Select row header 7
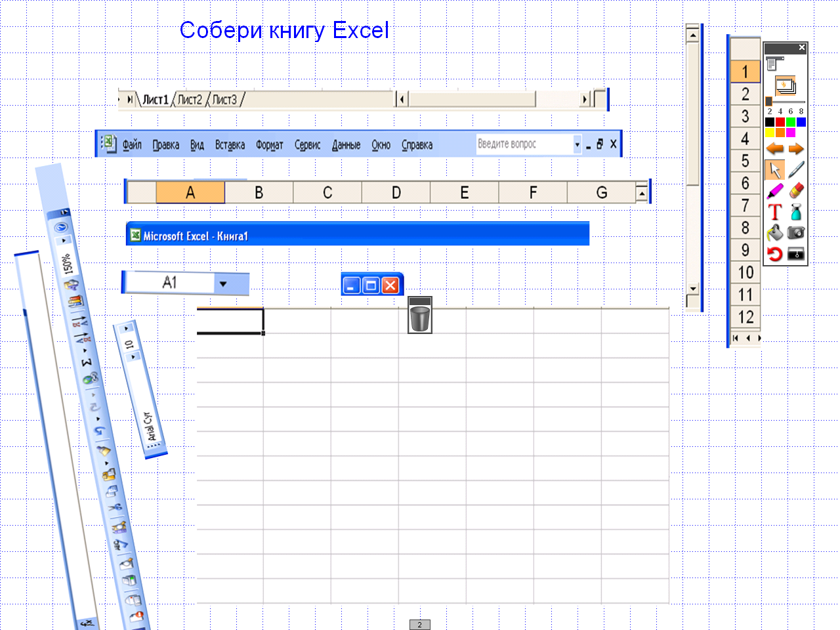 (x=745, y=205)
